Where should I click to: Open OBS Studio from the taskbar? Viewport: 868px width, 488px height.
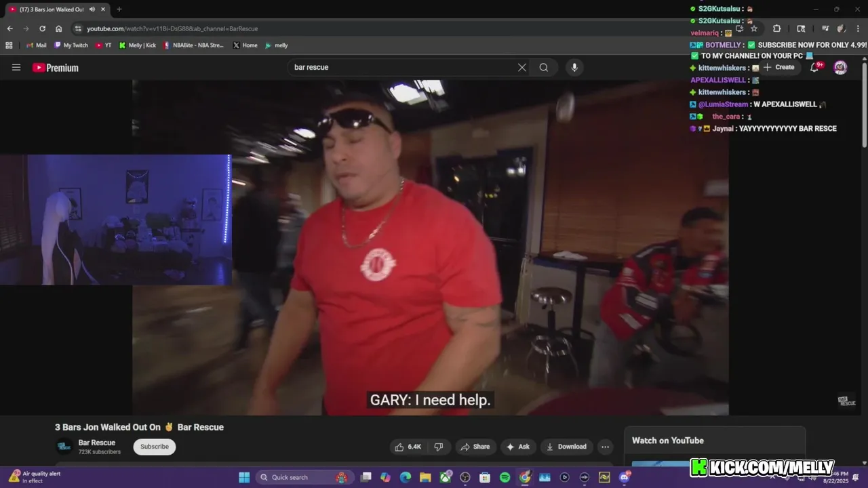465,477
